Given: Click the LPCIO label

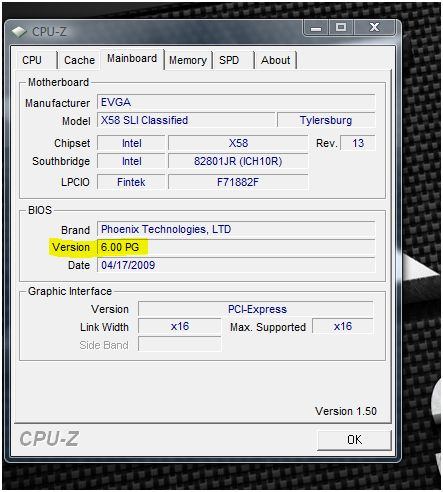Looking at the screenshot, I should point(75,182).
